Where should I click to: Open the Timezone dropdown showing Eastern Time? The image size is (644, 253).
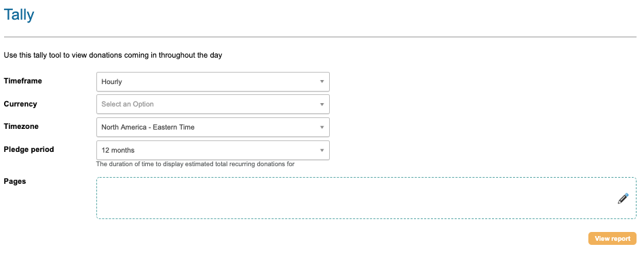[213, 128]
